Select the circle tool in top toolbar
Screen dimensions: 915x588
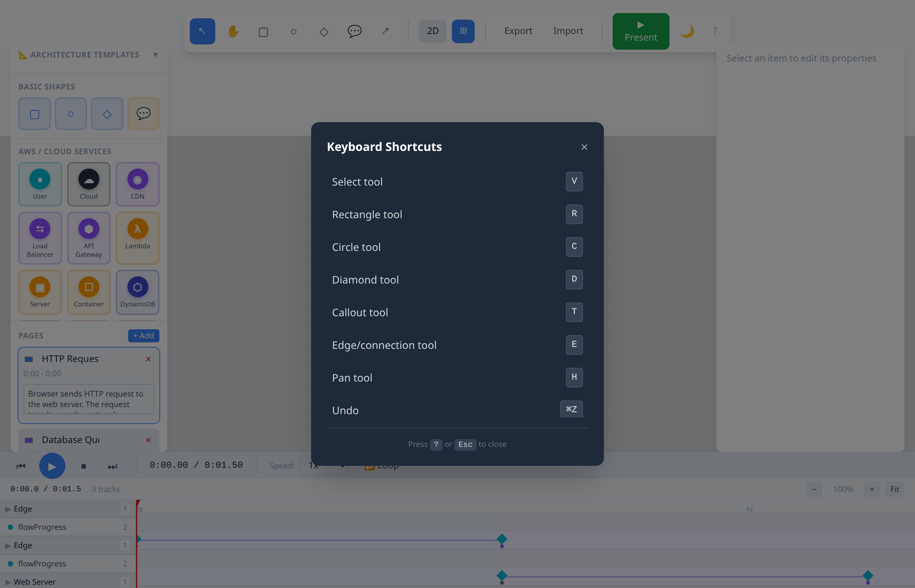[294, 31]
